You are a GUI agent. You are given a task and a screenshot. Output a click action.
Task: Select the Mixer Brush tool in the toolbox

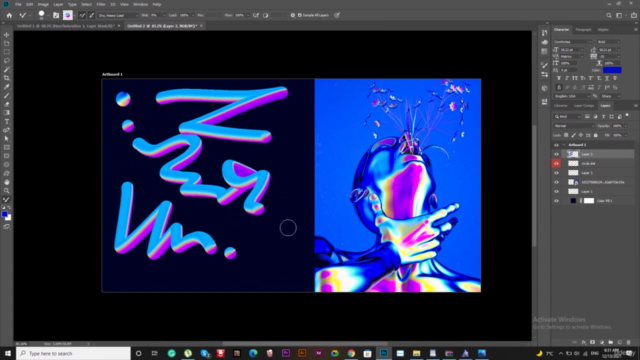7,200
